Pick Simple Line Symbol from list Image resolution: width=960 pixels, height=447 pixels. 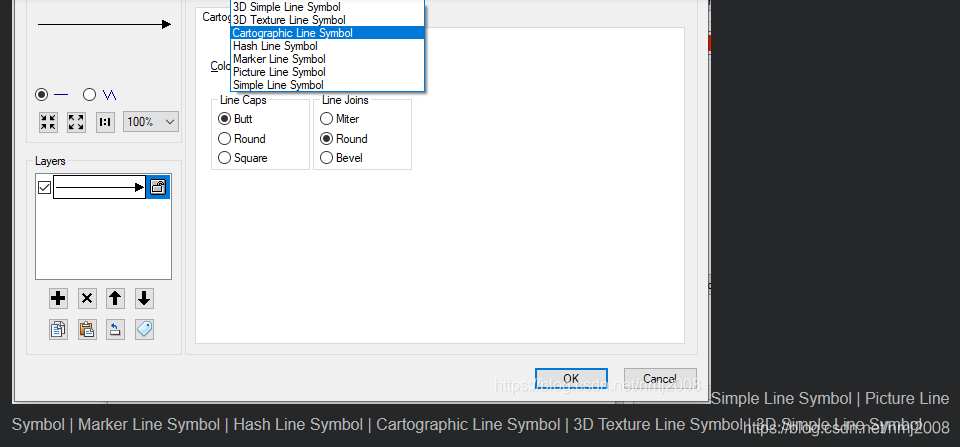(327, 85)
